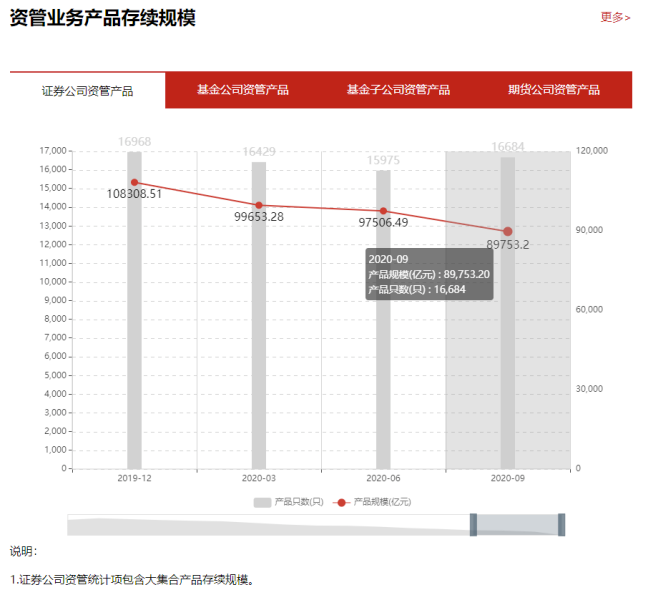
Task: Toggle 产品规模(亿元) legend series
Action: click(373, 501)
